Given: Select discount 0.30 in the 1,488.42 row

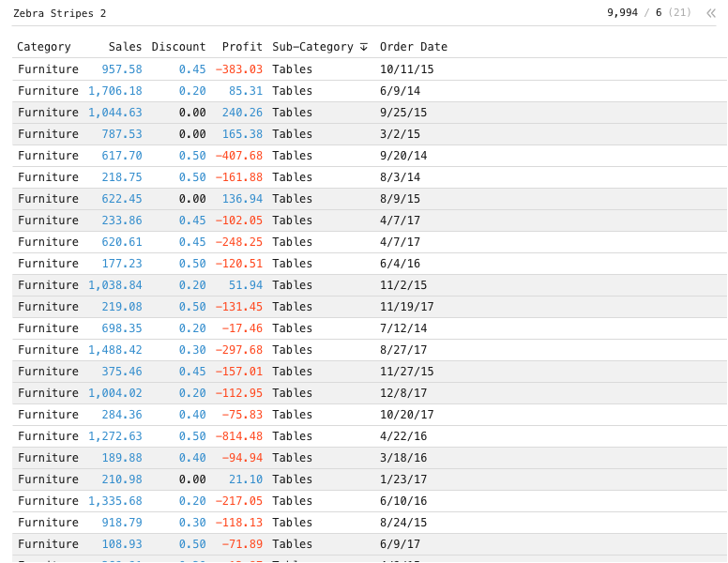Looking at the screenshot, I should coord(192,350).
